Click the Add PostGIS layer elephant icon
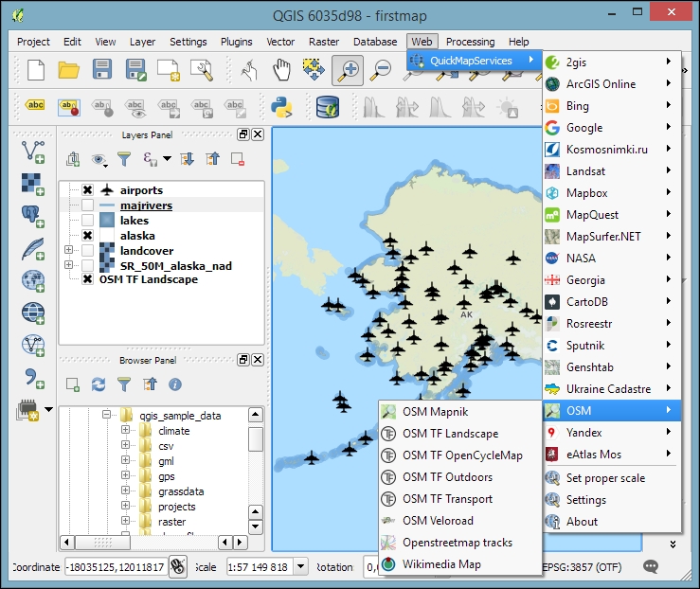Viewport: 700px width, 589px height. tap(33, 215)
